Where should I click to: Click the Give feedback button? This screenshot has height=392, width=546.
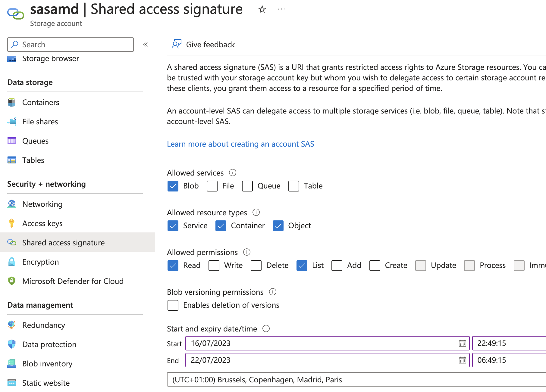[x=202, y=44]
